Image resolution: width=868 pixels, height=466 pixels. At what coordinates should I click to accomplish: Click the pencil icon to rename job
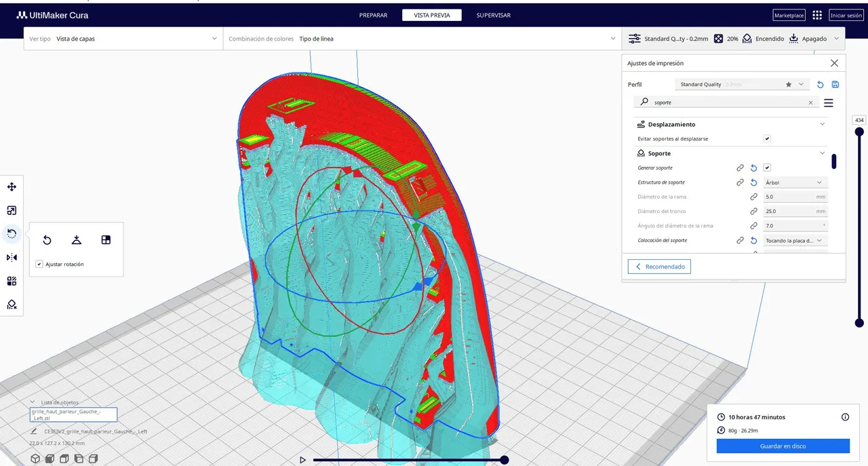pyautogui.click(x=34, y=431)
